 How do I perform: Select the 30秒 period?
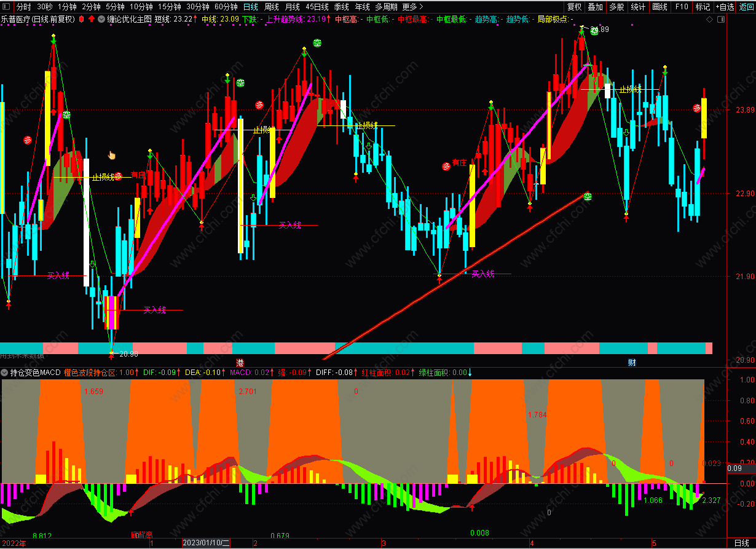(x=44, y=7)
